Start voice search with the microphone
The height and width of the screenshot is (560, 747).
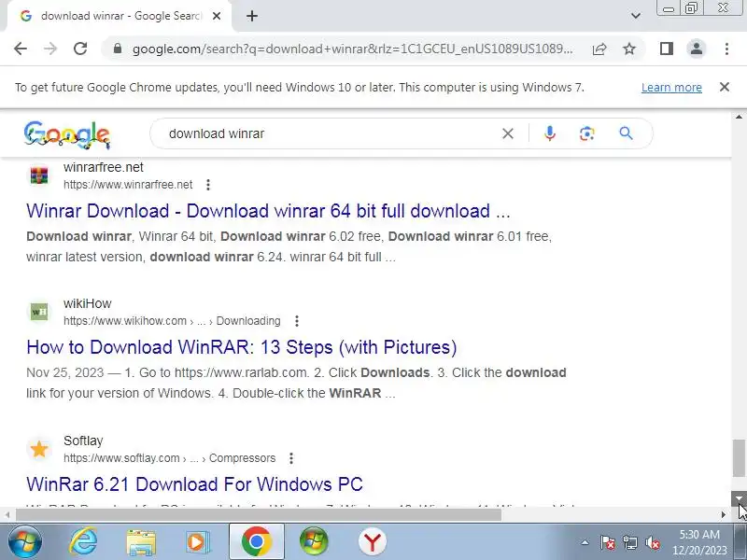tap(550, 133)
